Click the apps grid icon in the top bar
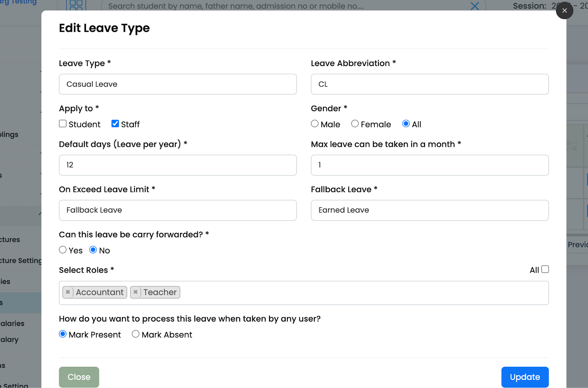Viewport: 588px width, 388px height. pyautogui.click(x=76, y=5)
